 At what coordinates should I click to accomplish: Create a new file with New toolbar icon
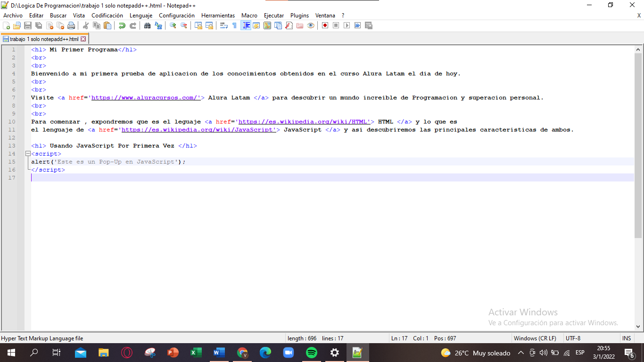point(6,25)
